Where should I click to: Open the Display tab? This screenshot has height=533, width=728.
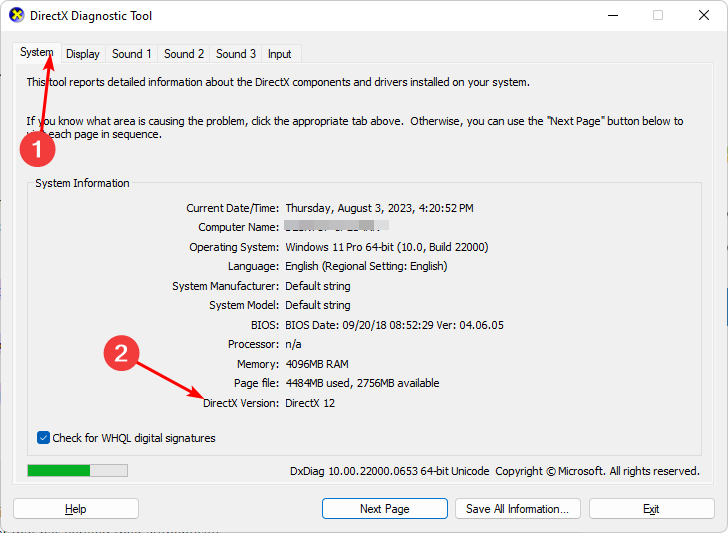[83, 54]
